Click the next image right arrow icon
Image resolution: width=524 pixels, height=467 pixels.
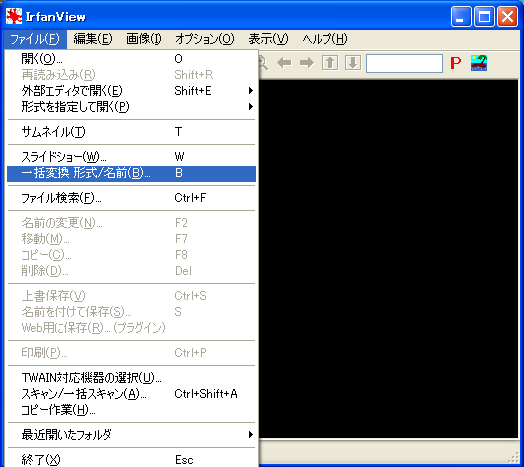point(307,63)
